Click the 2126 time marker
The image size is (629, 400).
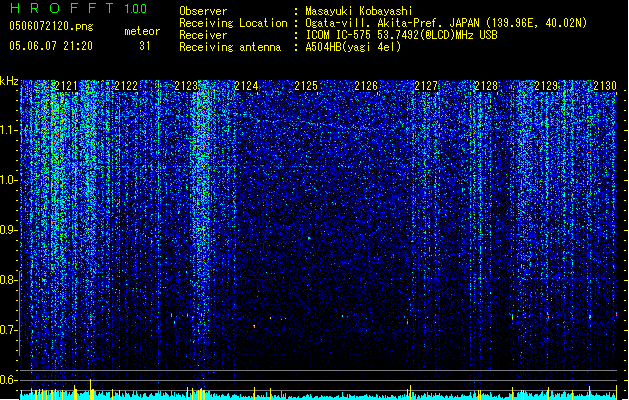click(x=366, y=86)
